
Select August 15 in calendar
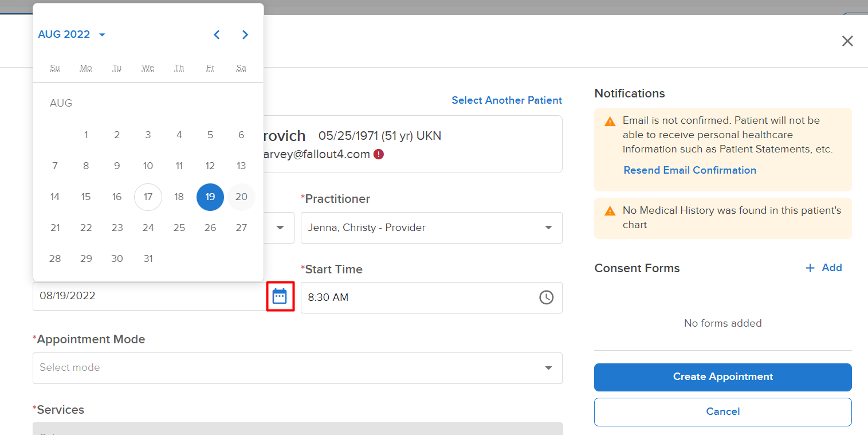click(86, 197)
